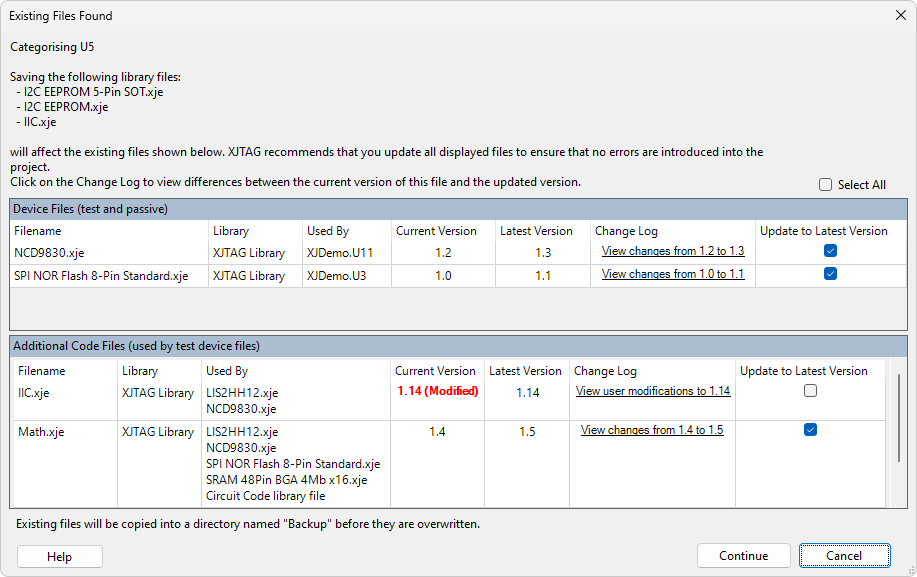
Task: Close the Existing Files Found dialog
Action: [897, 15]
